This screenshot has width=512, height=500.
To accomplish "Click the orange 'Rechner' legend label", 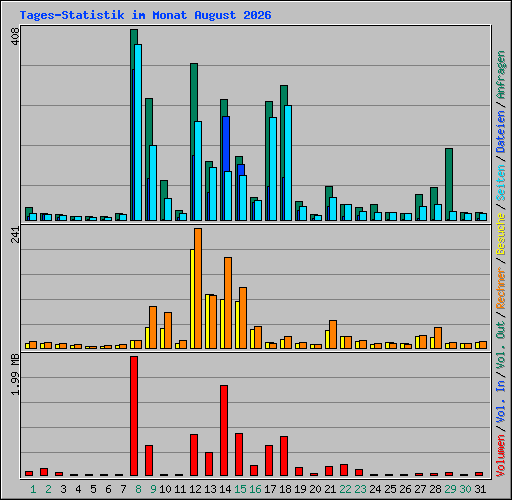I will coord(501,288).
